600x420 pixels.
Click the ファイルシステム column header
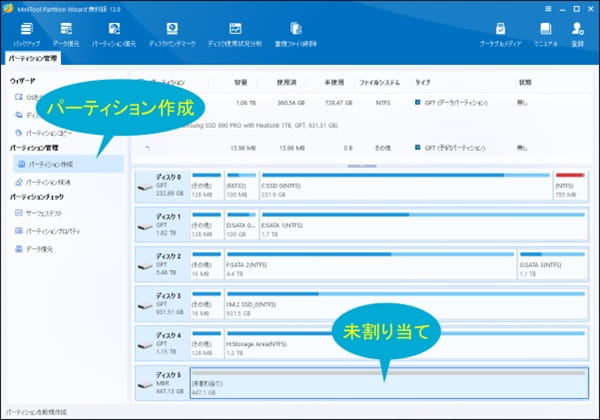[x=379, y=82]
